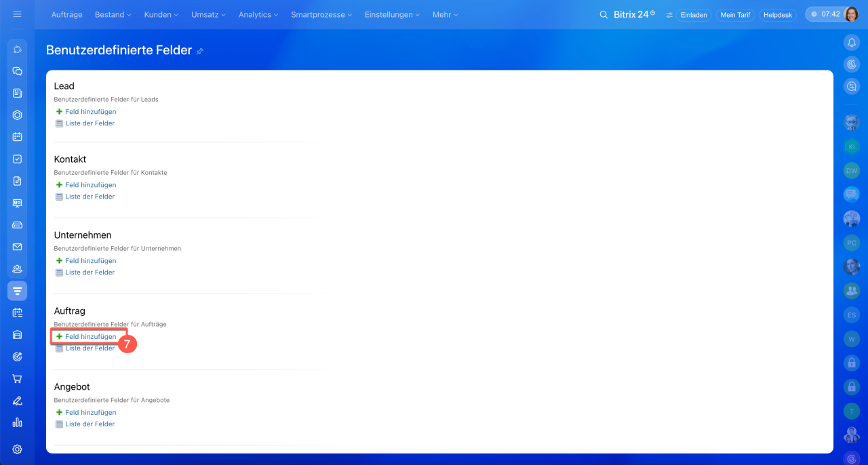Open the drive icon in left sidebar
This screenshot has height=465, width=868.
[x=18, y=225]
